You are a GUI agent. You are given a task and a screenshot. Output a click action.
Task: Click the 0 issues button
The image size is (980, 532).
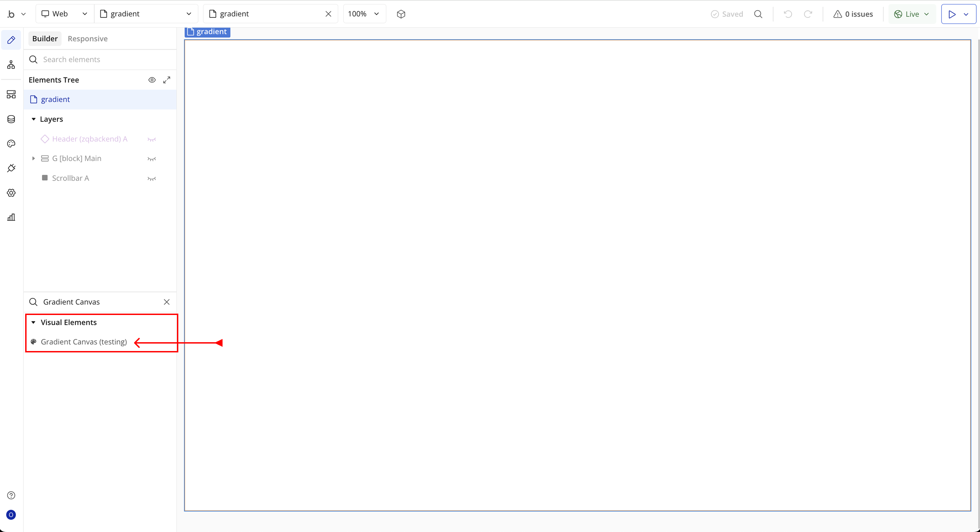coord(853,14)
